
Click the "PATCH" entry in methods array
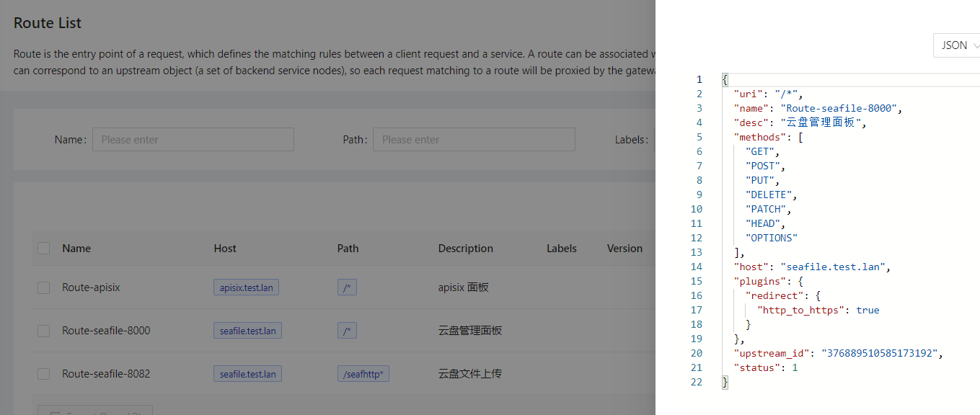tap(766, 209)
